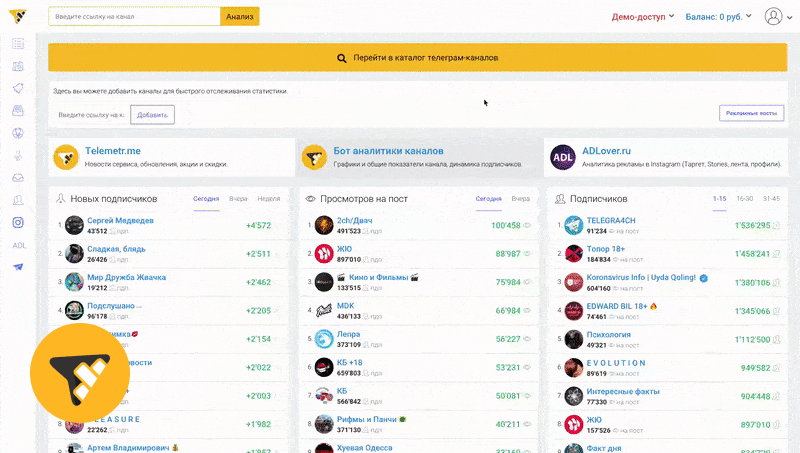This screenshot has height=453, width=800.
Task: Click the verified badge beside Koronavirus Info
Action: [x=704, y=278]
